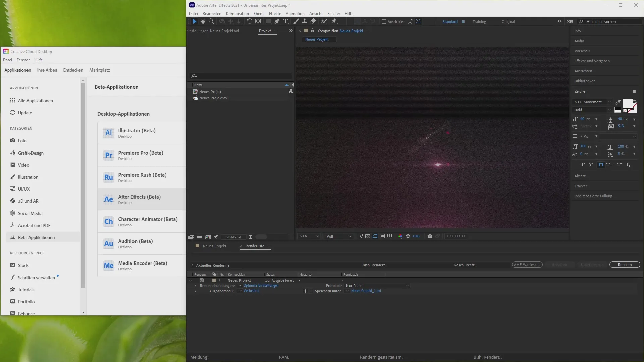
Task: Click interpret footage icon in Projekt panel
Action: point(191,237)
